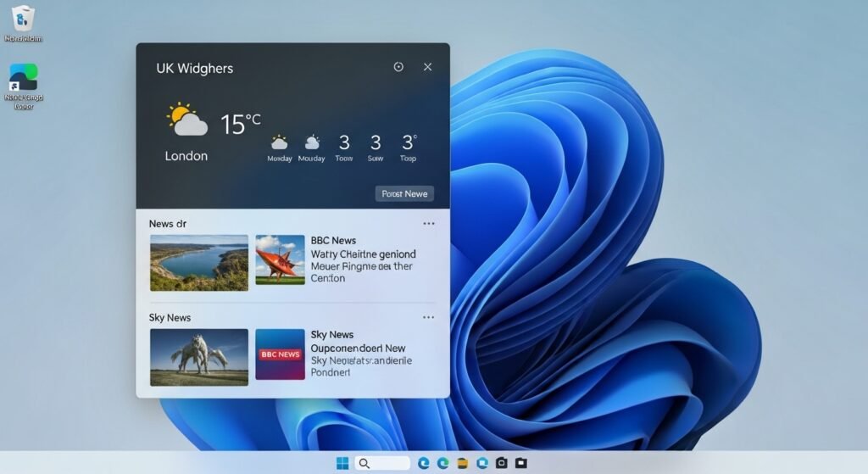This screenshot has width=868, height=474.
Task: Open the coastal bay landscape thumbnail
Action: pyautogui.click(x=199, y=263)
